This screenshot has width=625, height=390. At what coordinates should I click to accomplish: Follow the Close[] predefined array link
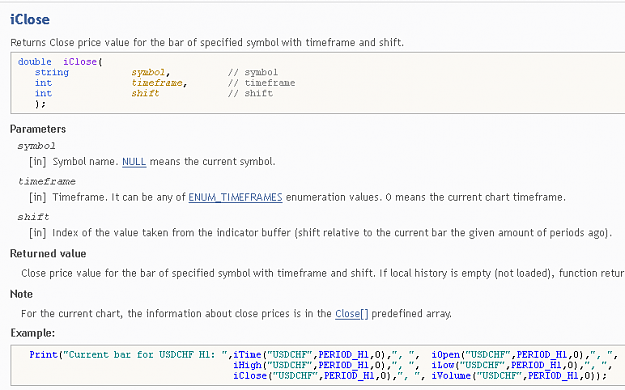352,314
